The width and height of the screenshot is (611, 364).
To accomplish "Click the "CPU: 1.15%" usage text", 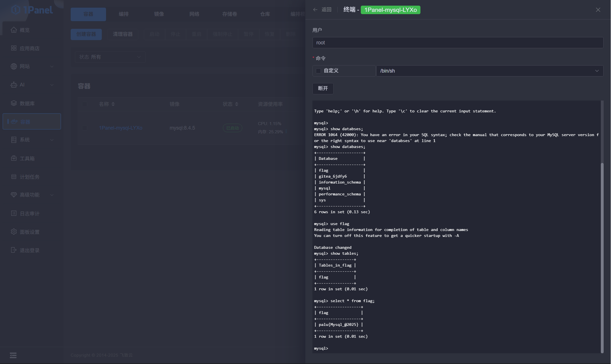I will 269,124.
